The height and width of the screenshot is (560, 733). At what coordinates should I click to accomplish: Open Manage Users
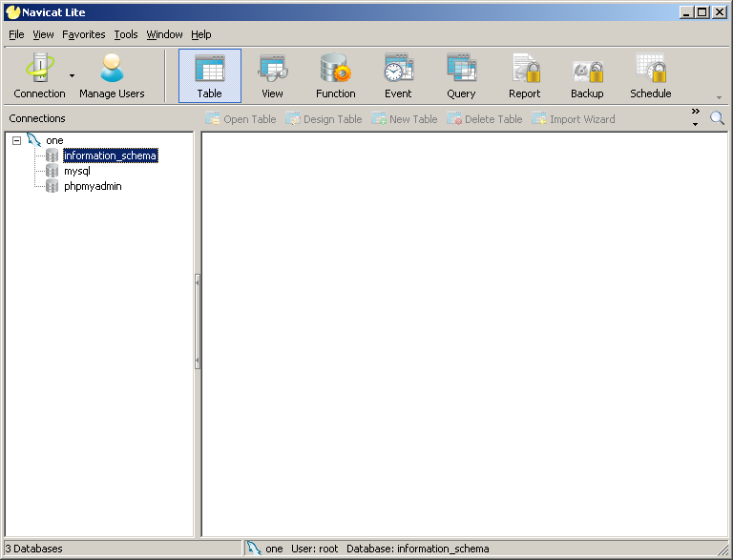tap(112, 75)
